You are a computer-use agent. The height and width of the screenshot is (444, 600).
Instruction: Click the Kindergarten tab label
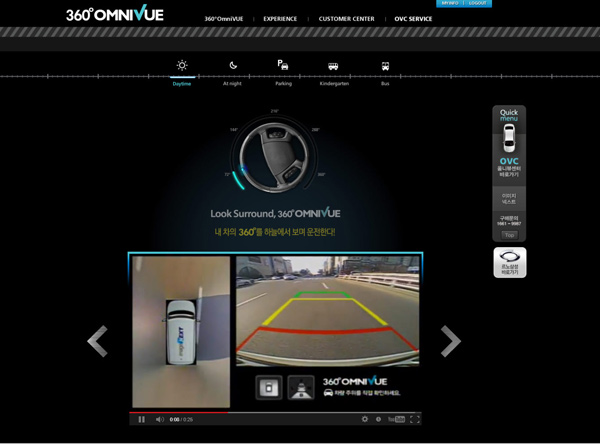[334, 83]
